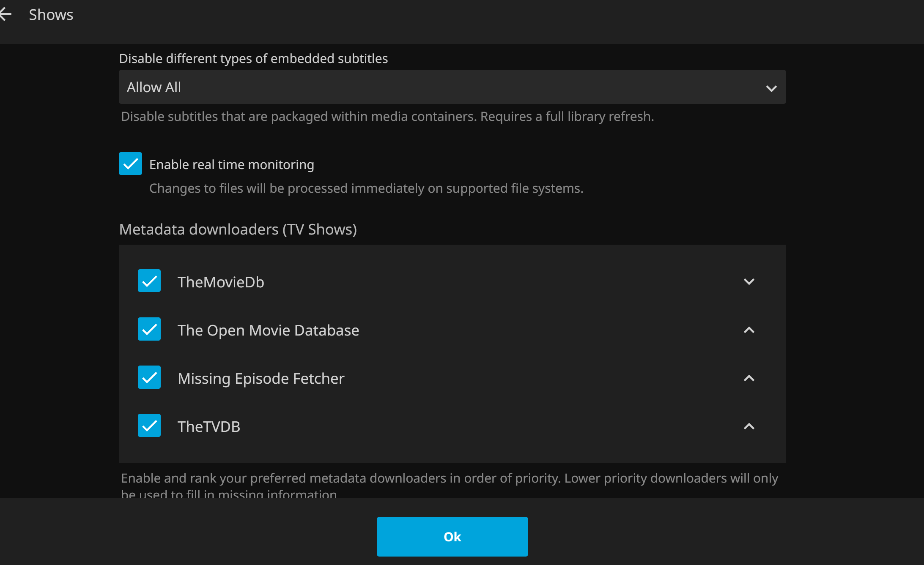Viewport: 924px width, 565px height.
Task: Move TheTVDB up with chevron arrow
Action: (749, 426)
